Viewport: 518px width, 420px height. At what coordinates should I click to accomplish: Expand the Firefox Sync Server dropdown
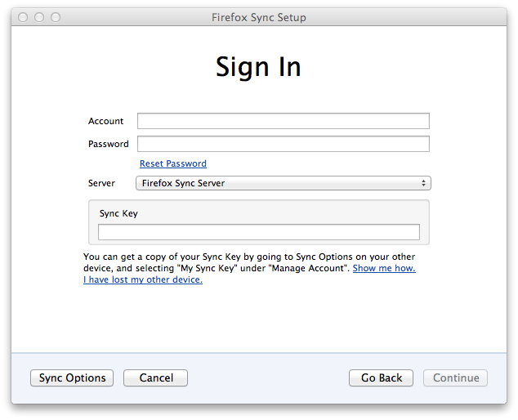(x=283, y=183)
